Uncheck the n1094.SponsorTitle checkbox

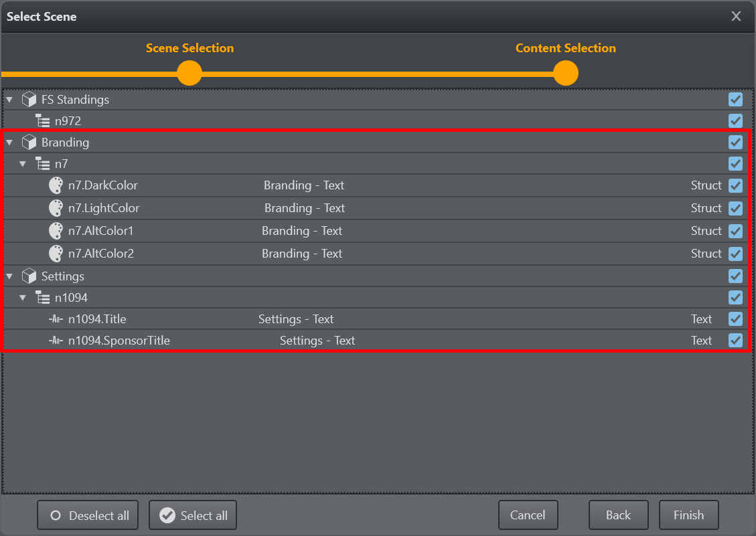coord(735,341)
